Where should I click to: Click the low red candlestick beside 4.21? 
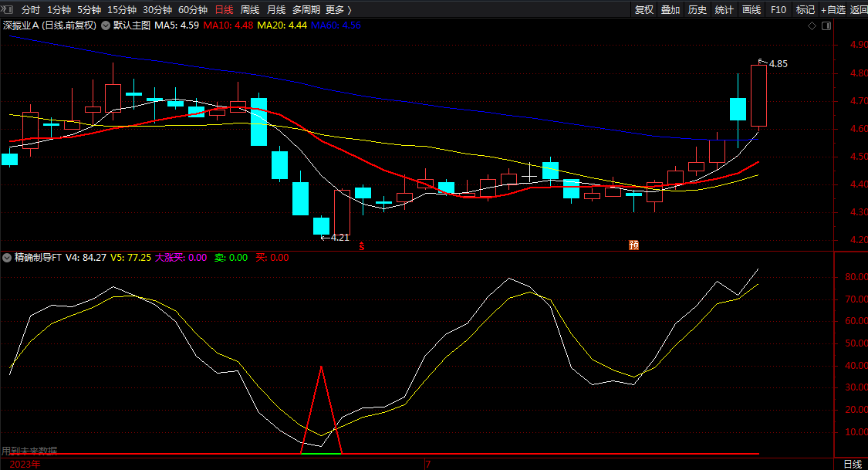[x=342, y=212]
